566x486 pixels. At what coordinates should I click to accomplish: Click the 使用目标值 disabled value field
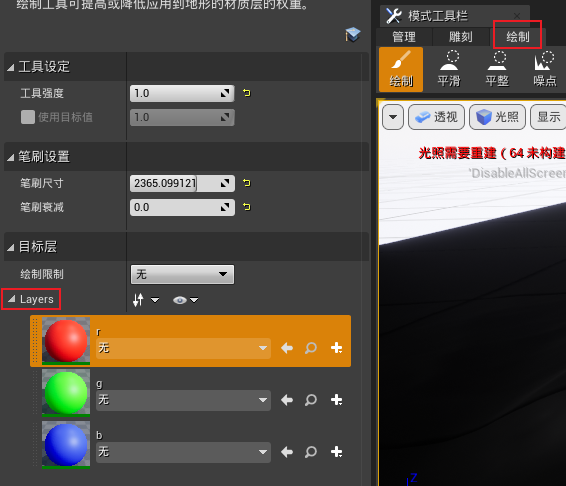coord(182,117)
